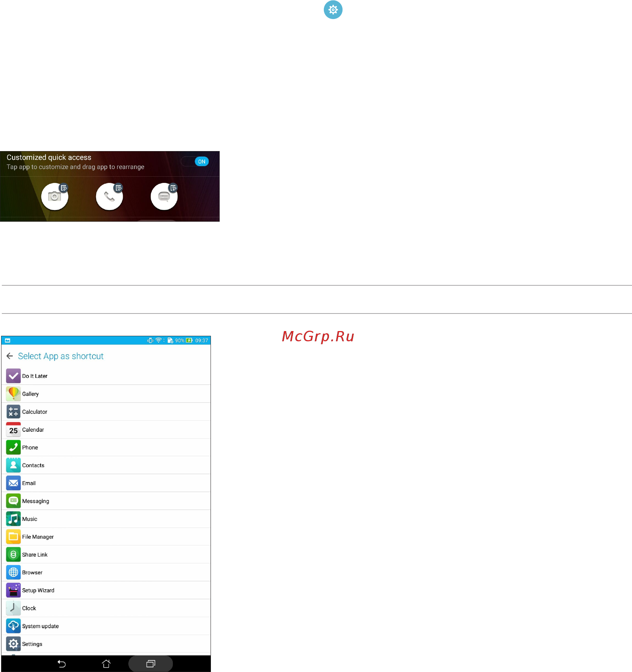Select the Email app icon
Viewport: 632px width, 672px height.
pyautogui.click(x=14, y=483)
